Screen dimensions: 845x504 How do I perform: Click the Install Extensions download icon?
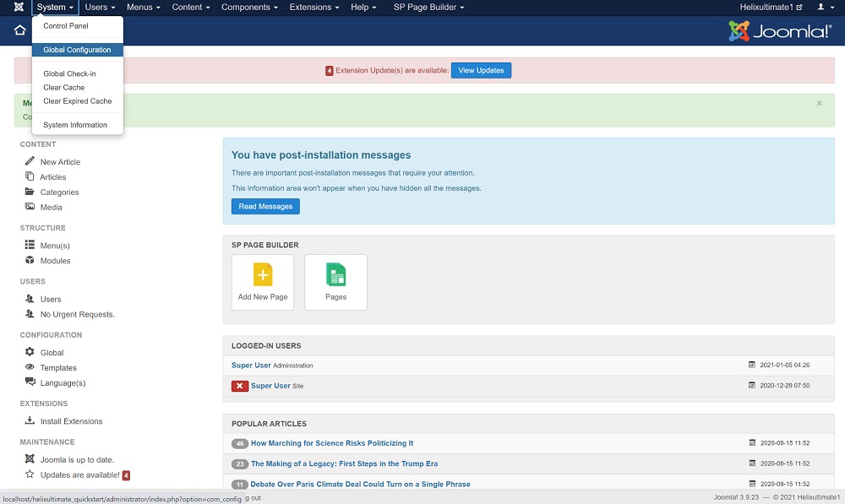click(30, 420)
